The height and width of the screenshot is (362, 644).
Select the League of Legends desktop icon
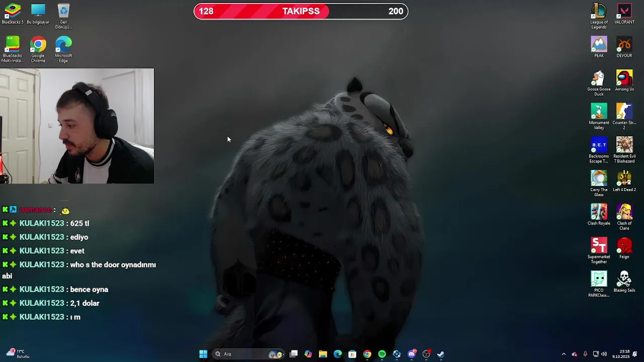[599, 16]
